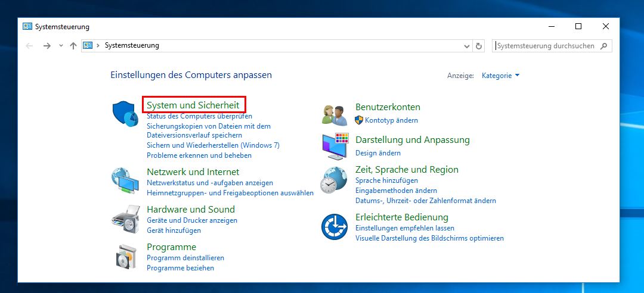644x293 pixels.
Task: Open Datums-, Uhrzeit- oder Zahlenformat ändern
Action: coord(426,201)
